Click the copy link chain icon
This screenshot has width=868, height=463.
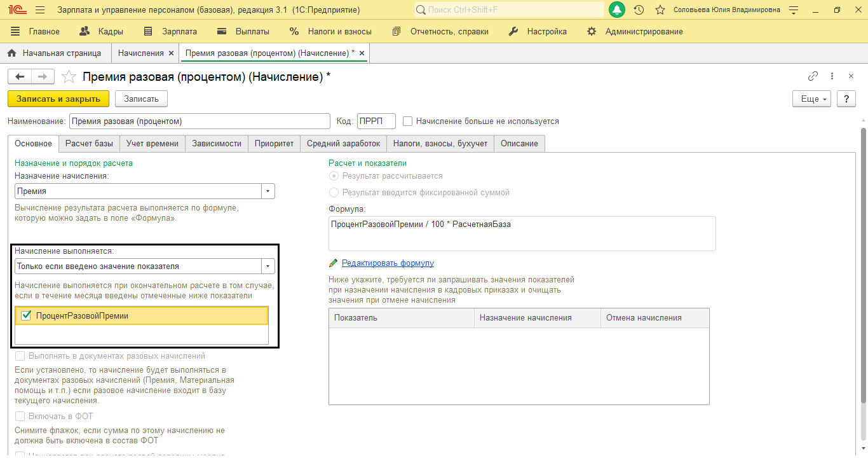tap(813, 76)
